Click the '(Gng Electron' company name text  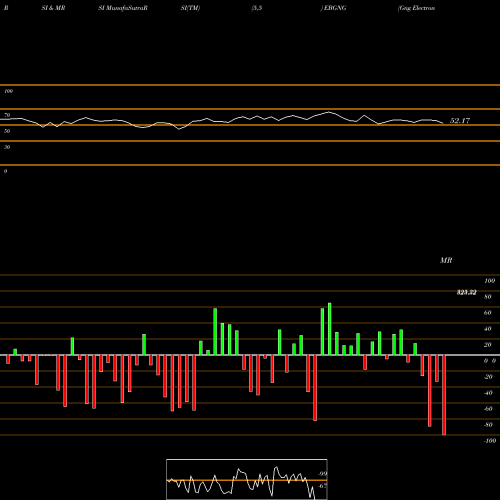pyautogui.click(x=416, y=8)
